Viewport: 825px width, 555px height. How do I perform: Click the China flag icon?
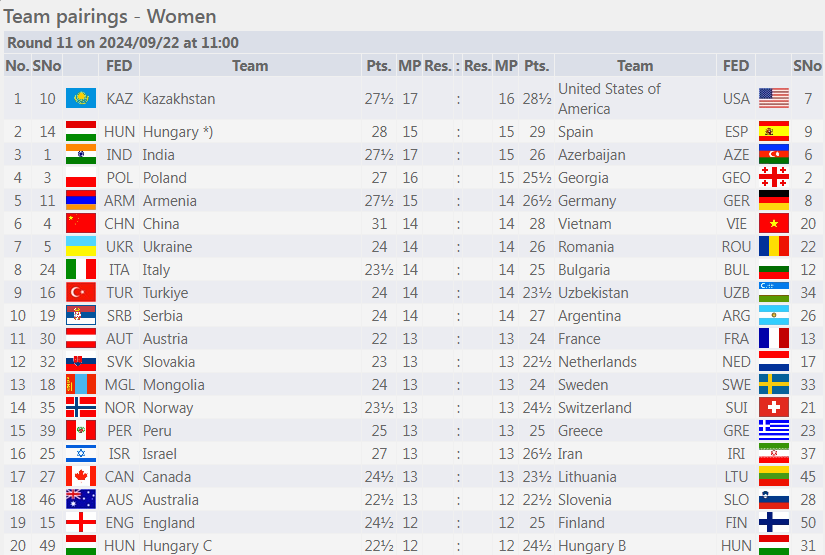pyautogui.click(x=80, y=223)
